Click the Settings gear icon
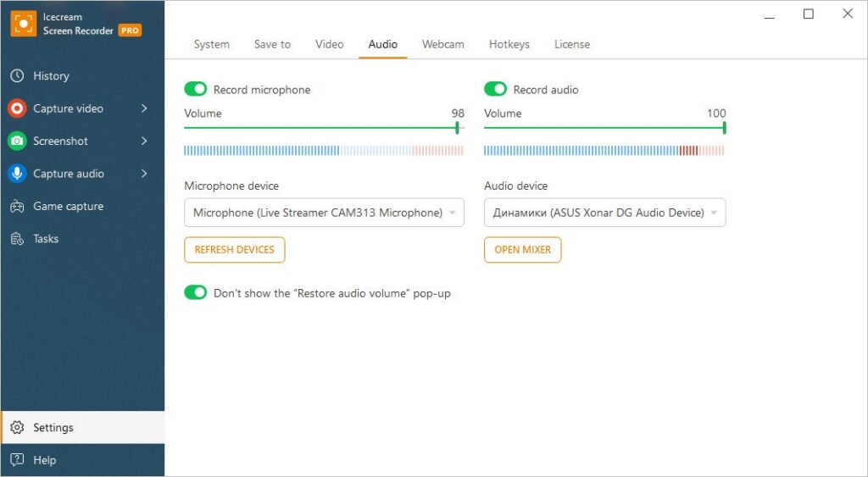The width and height of the screenshot is (868, 477). (x=17, y=428)
